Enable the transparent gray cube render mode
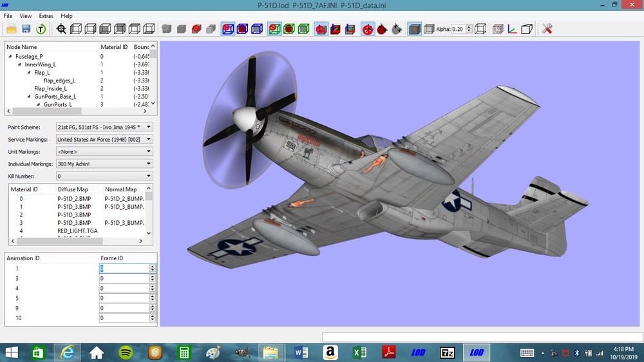The image size is (644, 362). click(429, 29)
